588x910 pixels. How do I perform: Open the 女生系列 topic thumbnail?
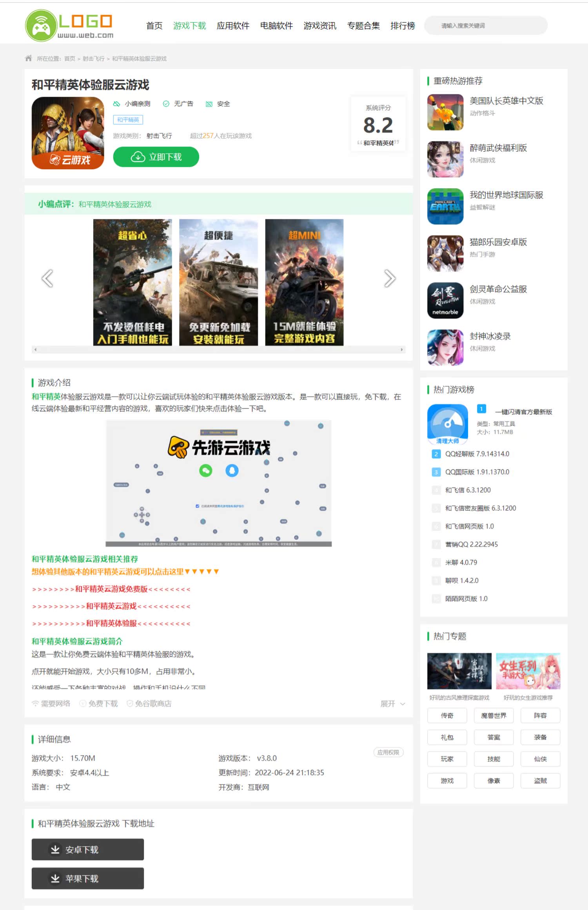[x=528, y=671]
